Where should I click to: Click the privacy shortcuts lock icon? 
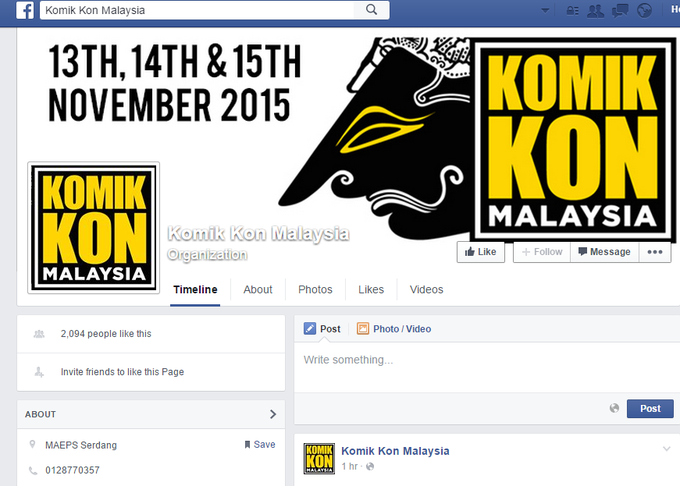(x=572, y=10)
